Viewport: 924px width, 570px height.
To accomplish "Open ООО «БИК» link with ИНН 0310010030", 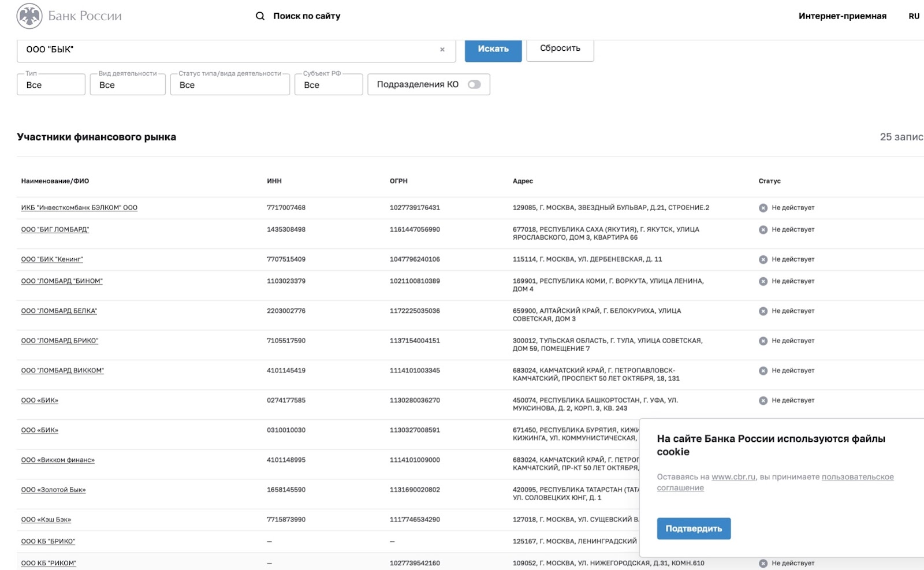I will pyautogui.click(x=40, y=430).
